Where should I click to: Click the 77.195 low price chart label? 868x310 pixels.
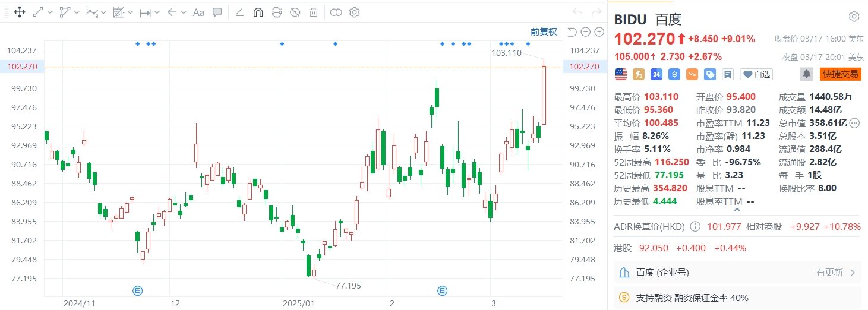(348, 286)
